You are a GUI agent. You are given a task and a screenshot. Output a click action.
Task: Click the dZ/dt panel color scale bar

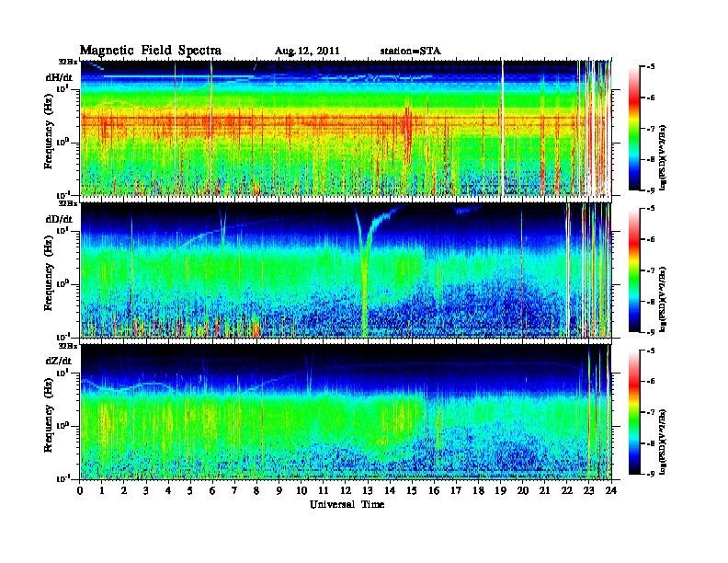[634, 412]
